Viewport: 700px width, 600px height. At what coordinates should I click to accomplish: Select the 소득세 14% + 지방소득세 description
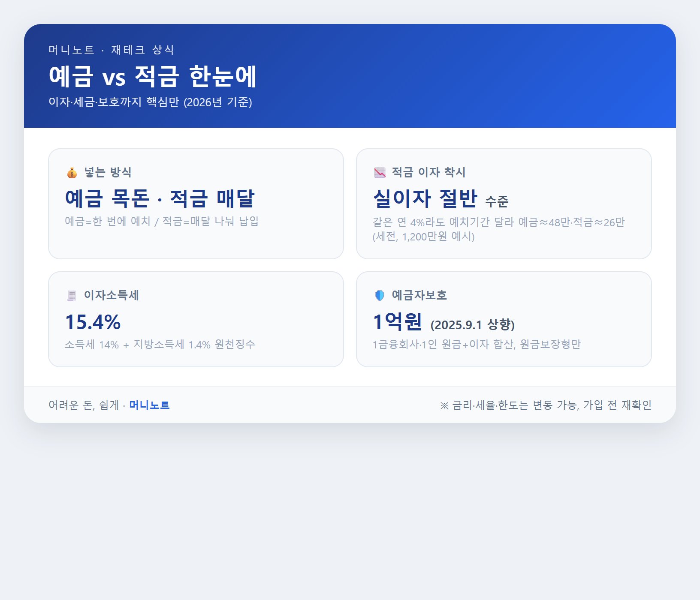pyautogui.click(x=160, y=345)
